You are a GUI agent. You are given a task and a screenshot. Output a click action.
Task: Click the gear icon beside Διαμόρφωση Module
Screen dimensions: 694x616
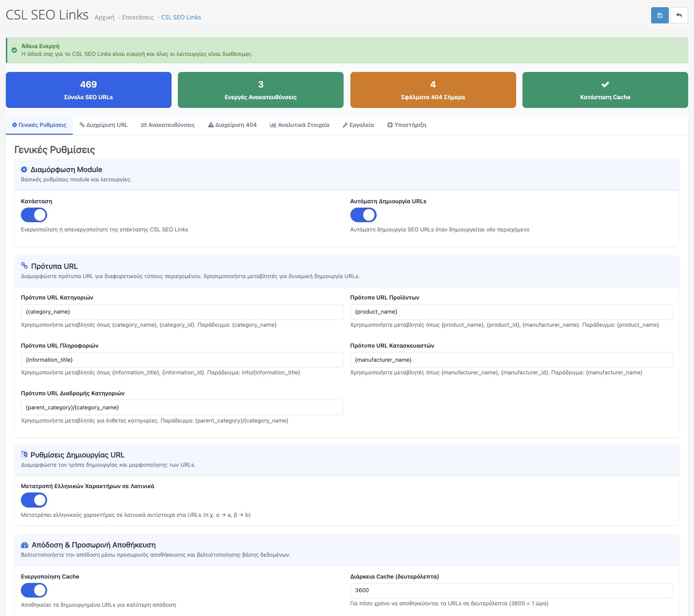24,170
